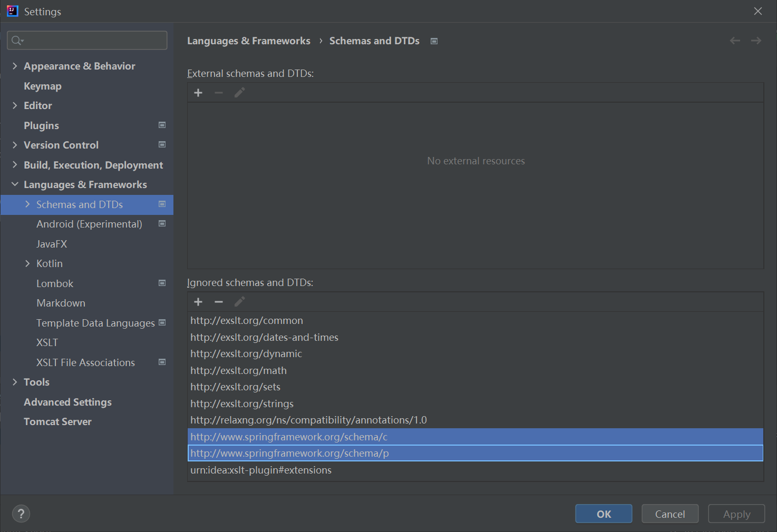Viewport: 777px width, 532px height.
Task: Cancel the settings dialog
Action: tap(670, 514)
